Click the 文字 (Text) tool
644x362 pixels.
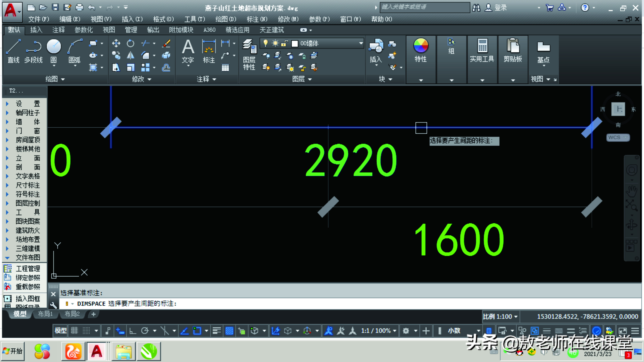188,51
